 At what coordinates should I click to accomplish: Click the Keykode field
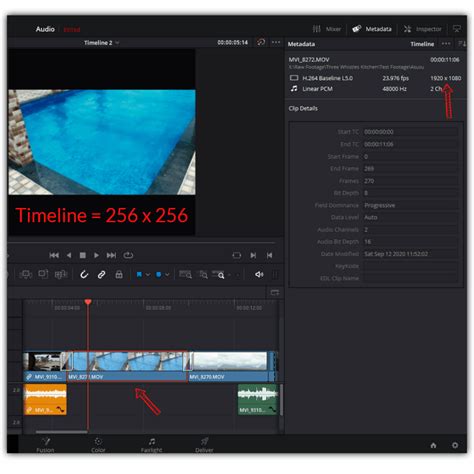(x=410, y=266)
